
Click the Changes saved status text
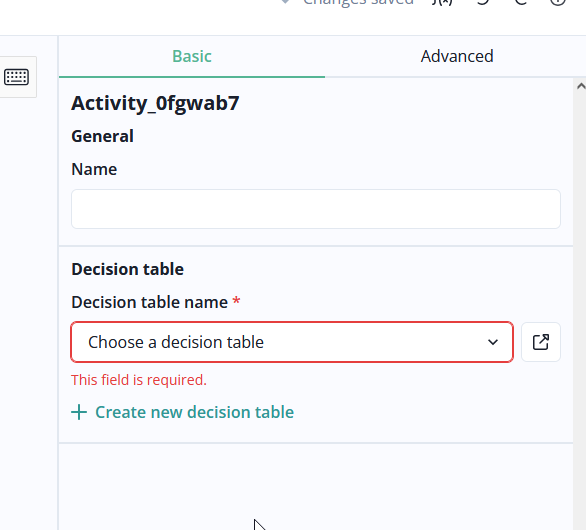tap(358, 2)
